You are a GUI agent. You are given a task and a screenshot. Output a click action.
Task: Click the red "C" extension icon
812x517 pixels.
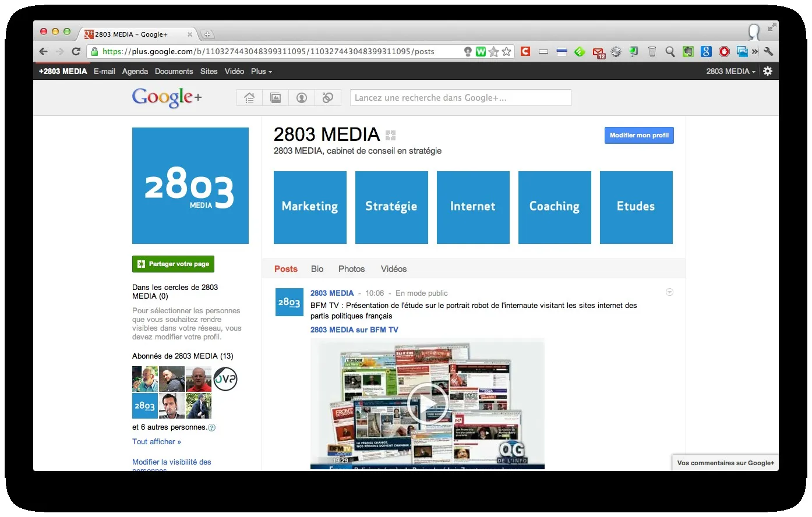pos(525,51)
